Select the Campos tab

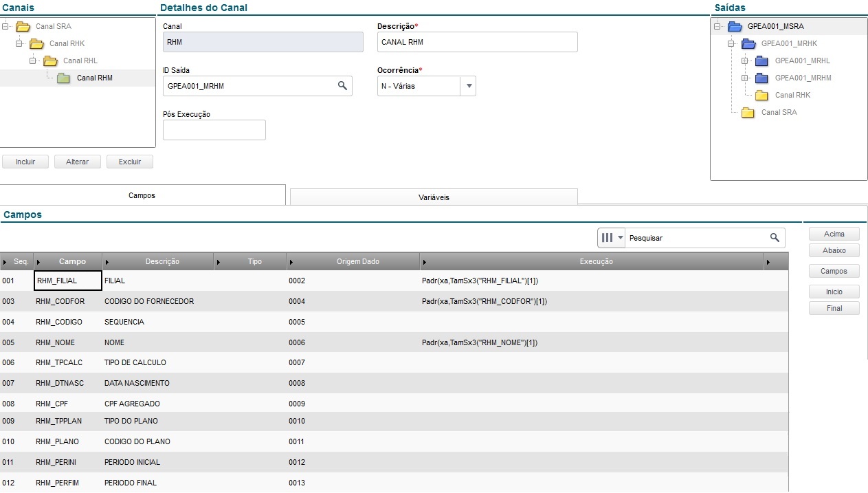coord(142,195)
